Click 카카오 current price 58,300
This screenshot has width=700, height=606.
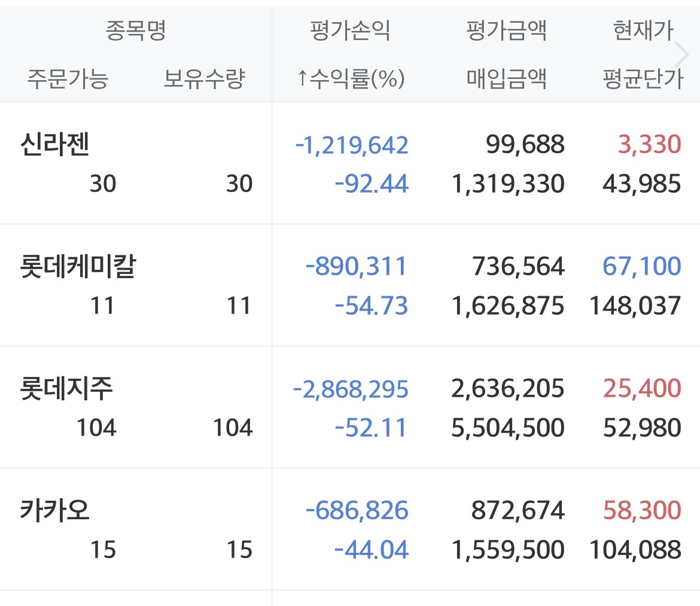[642, 511]
